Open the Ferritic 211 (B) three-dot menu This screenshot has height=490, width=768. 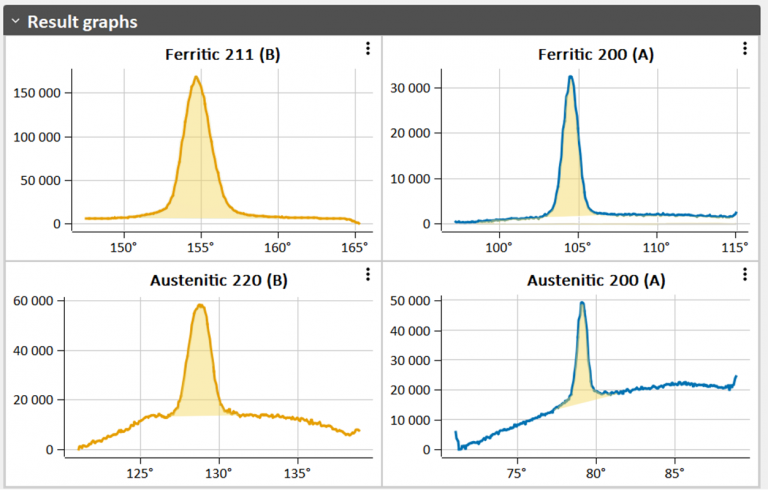(x=367, y=48)
